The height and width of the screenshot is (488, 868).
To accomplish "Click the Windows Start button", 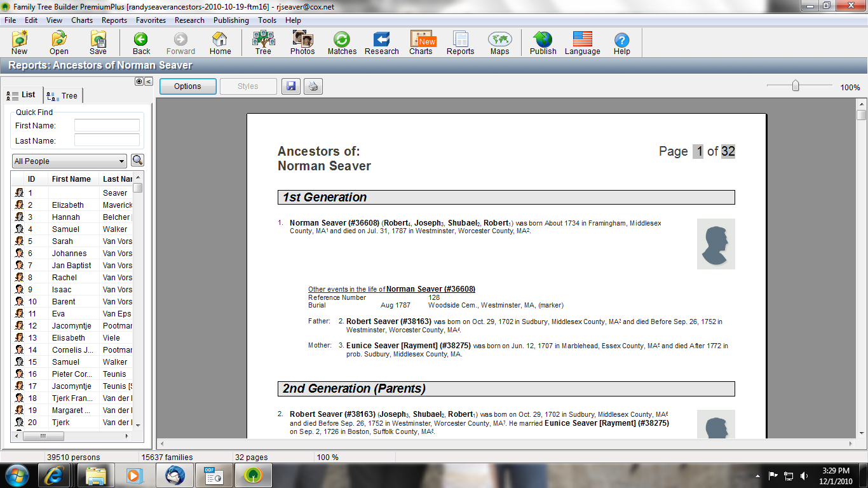I will [17, 475].
